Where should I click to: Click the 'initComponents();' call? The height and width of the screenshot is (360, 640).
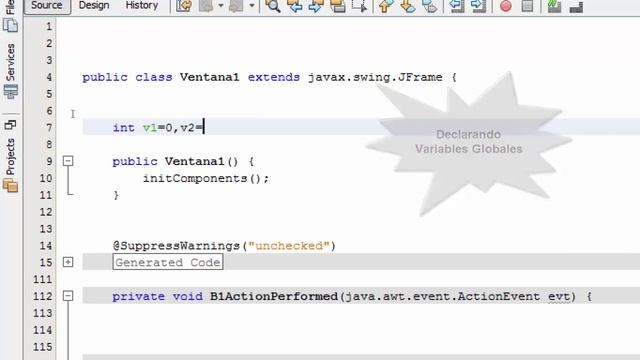(x=206, y=179)
